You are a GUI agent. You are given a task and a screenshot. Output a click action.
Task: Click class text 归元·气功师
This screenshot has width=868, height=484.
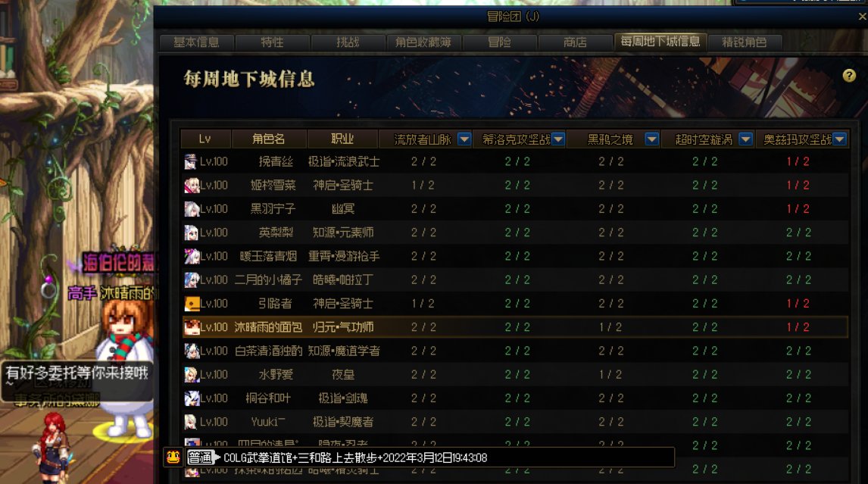[343, 327]
